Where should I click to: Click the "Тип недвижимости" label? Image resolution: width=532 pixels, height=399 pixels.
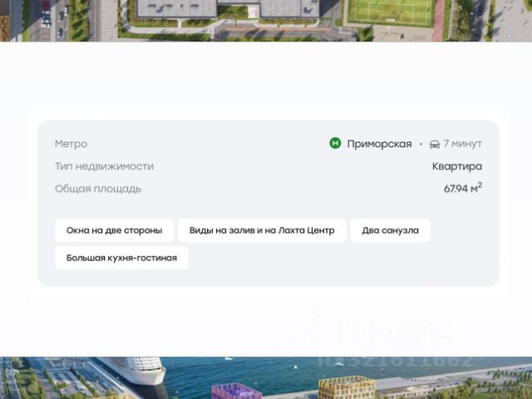[x=104, y=166]
